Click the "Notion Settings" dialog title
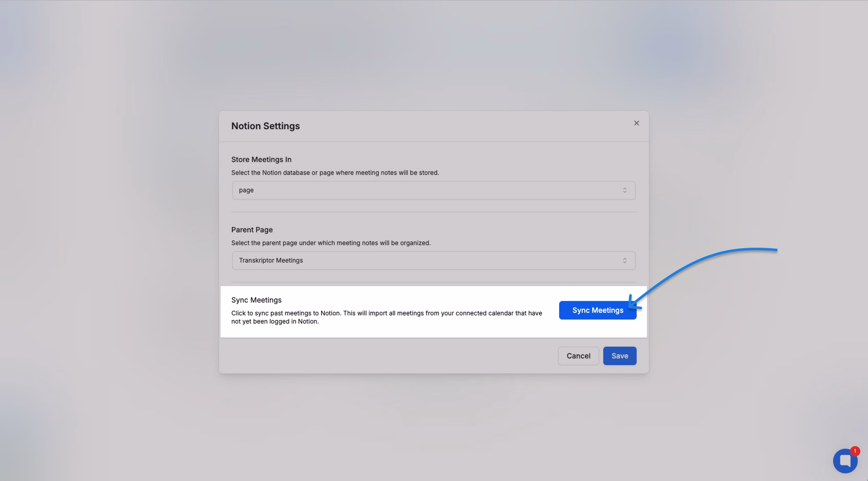 point(265,126)
